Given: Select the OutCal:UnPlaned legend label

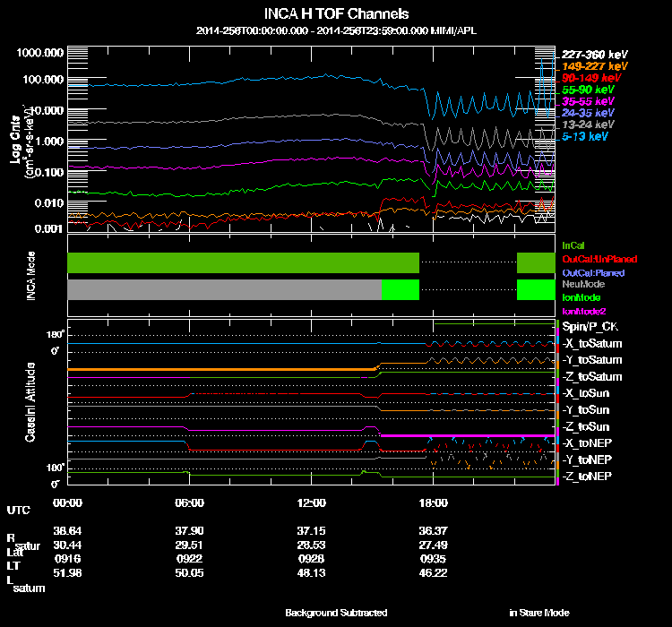Looking at the screenshot, I should [593, 258].
